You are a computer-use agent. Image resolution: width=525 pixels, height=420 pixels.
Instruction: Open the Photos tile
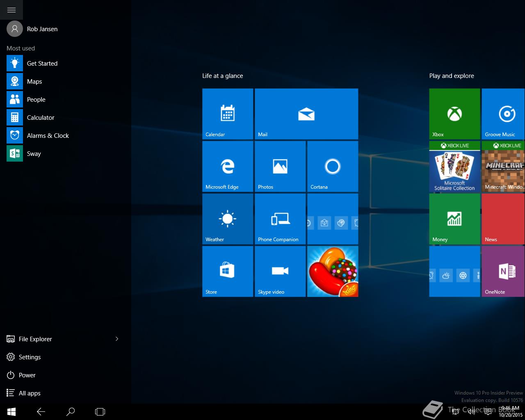(280, 167)
